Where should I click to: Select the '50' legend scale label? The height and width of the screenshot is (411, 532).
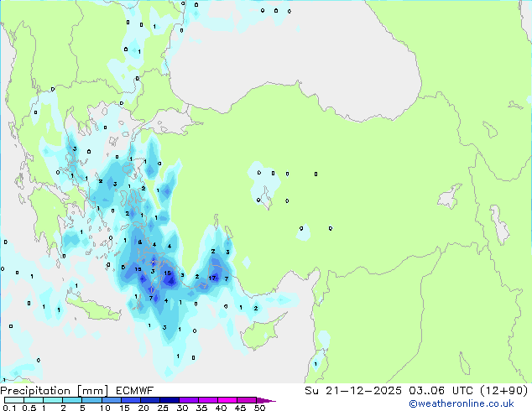click(260, 408)
